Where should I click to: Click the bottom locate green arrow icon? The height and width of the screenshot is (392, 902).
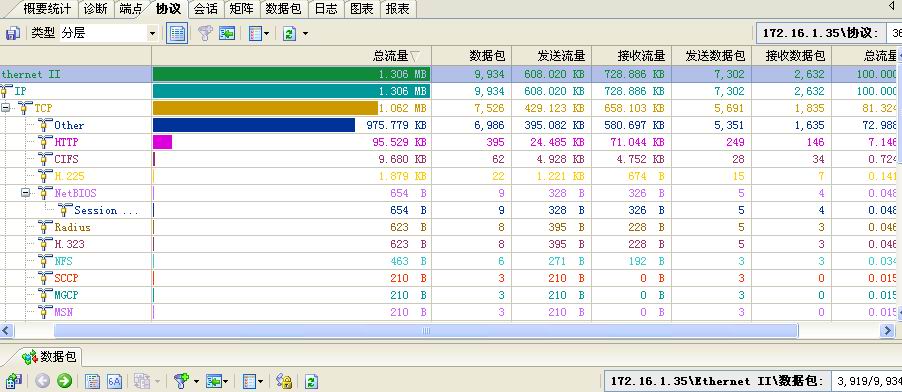pyautogui.click(x=213, y=381)
